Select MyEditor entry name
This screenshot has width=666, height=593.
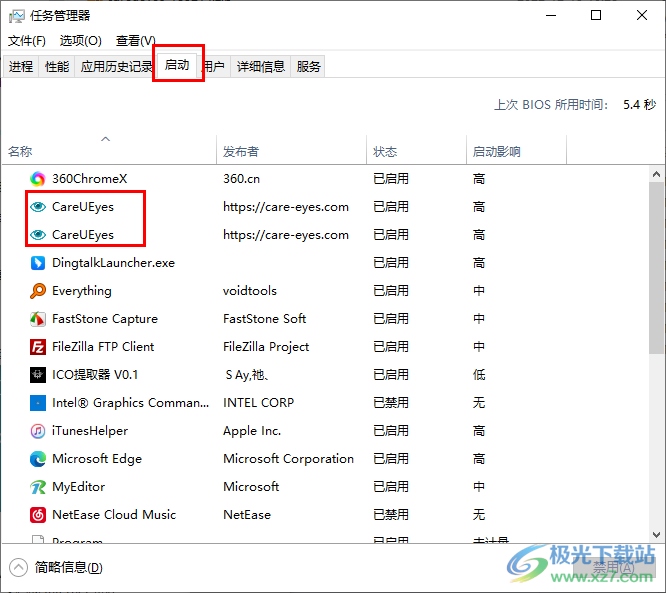(x=79, y=487)
